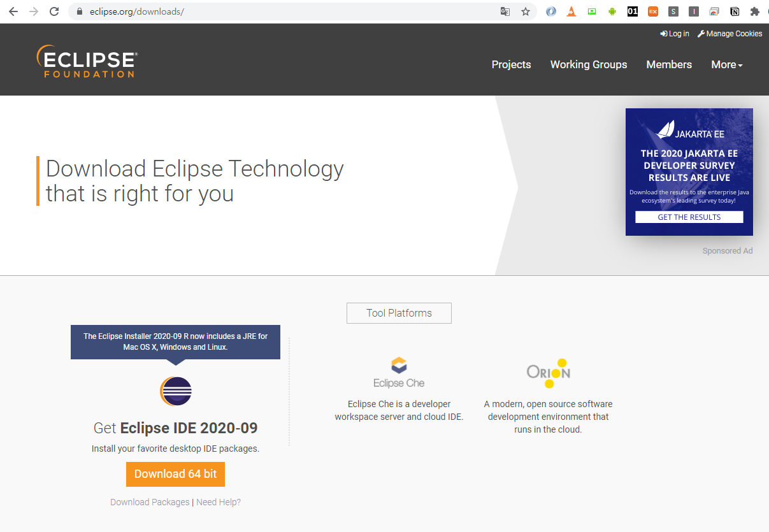The image size is (769, 532).
Task: Click the Eclipse IDE round logo
Action: coord(175,391)
